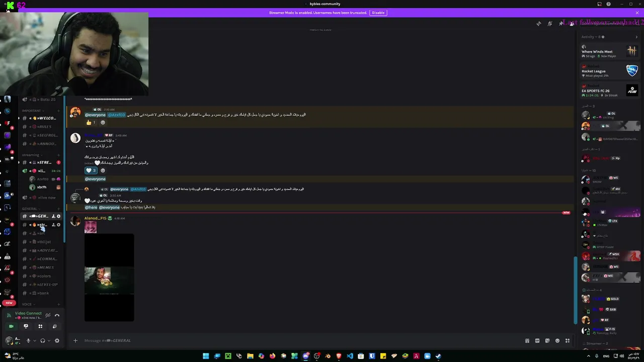The height and width of the screenshot is (362, 644).
Task: Open settings gear for GENERAL channel
Action: coord(58,216)
